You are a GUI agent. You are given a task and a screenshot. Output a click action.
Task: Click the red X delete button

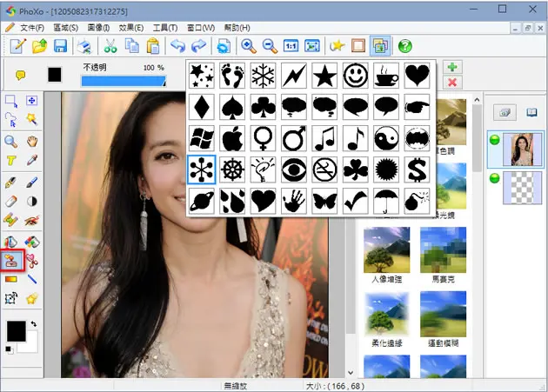(x=452, y=83)
